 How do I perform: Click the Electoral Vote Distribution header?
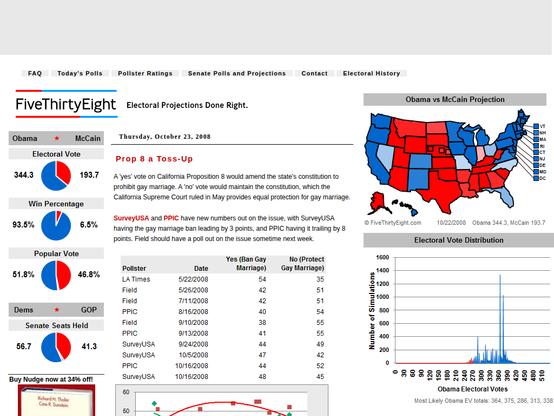459,240
